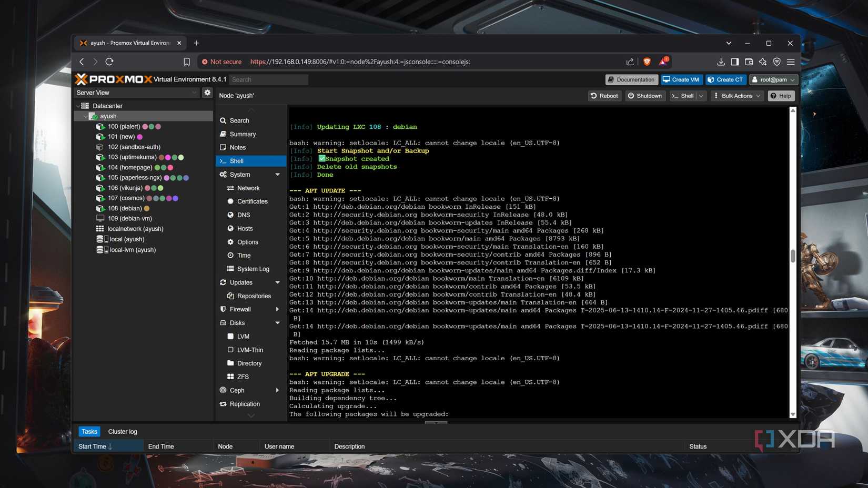The width and height of the screenshot is (868, 488).
Task: Open the ZFS storage view
Action: [x=243, y=377]
